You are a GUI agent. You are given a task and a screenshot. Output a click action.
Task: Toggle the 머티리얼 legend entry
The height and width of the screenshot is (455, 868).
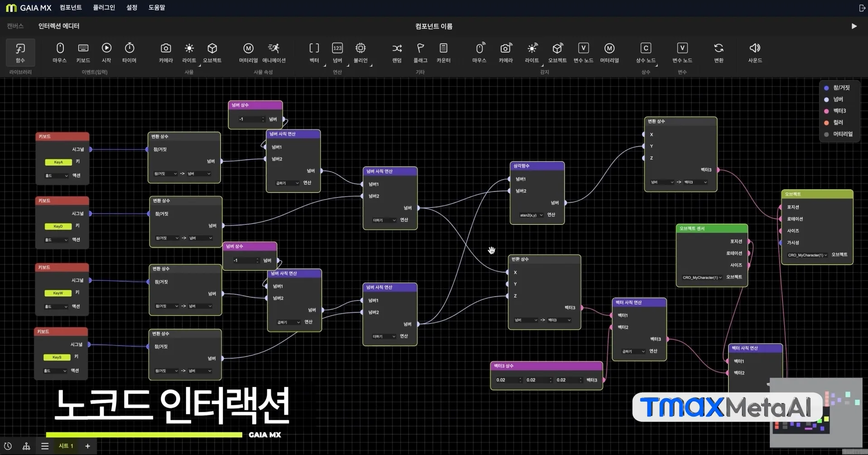[x=838, y=134]
